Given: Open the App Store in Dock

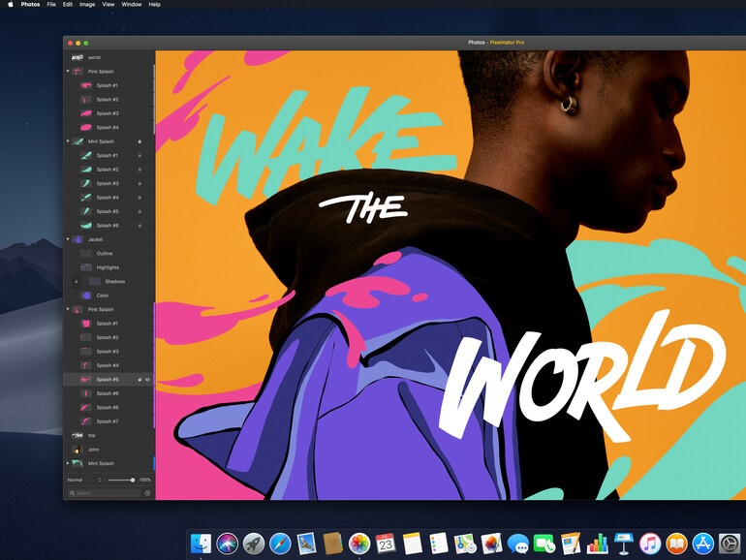Looking at the screenshot, I should (x=702, y=544).
